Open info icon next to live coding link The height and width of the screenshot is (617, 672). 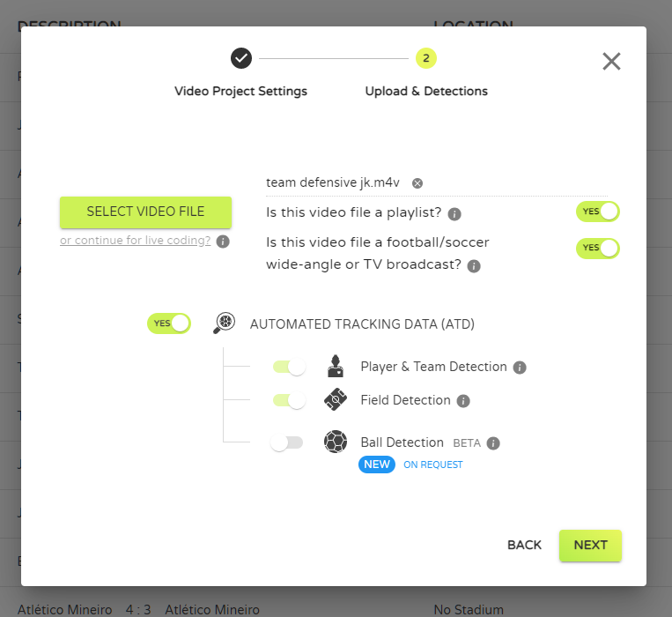(223, 242)
